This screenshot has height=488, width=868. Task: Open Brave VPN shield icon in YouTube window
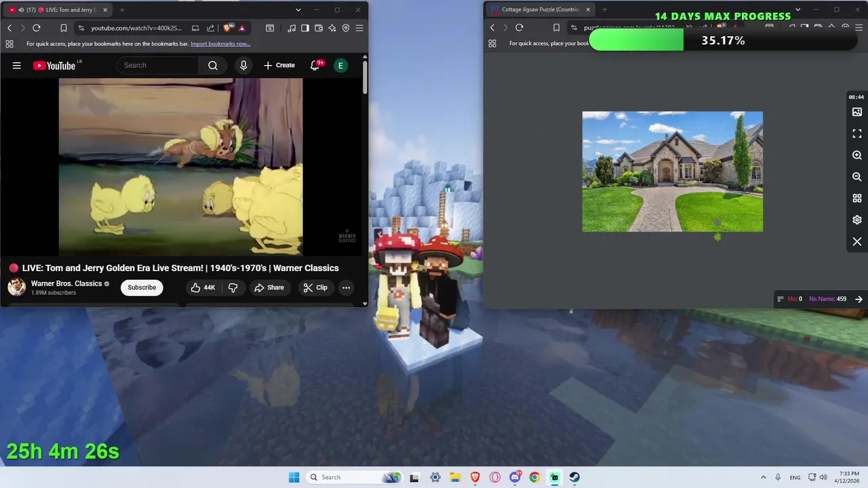click(346, 28)
